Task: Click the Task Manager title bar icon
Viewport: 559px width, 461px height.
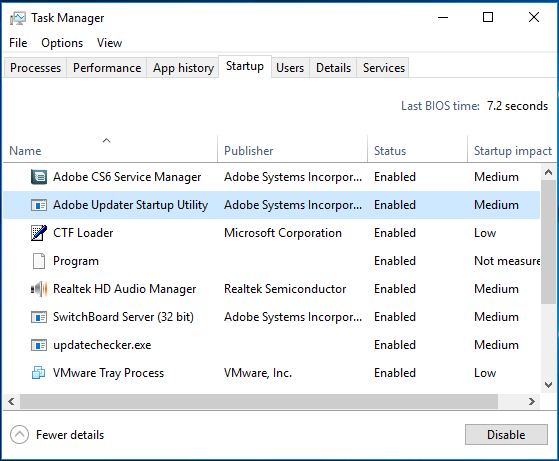Action: (17, 18)
